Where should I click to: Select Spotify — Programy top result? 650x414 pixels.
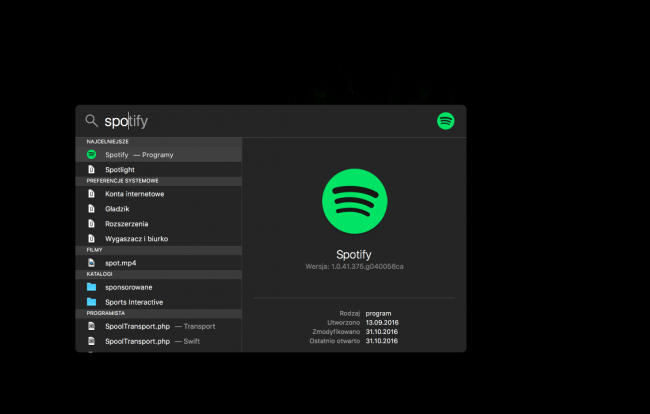click(159, 155)
